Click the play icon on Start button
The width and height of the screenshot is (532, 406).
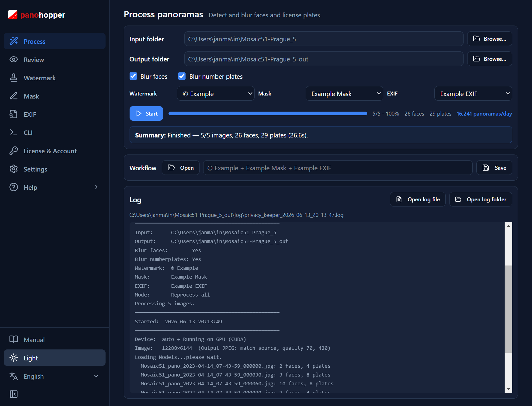pyautogui.click(x=139, y=113)
